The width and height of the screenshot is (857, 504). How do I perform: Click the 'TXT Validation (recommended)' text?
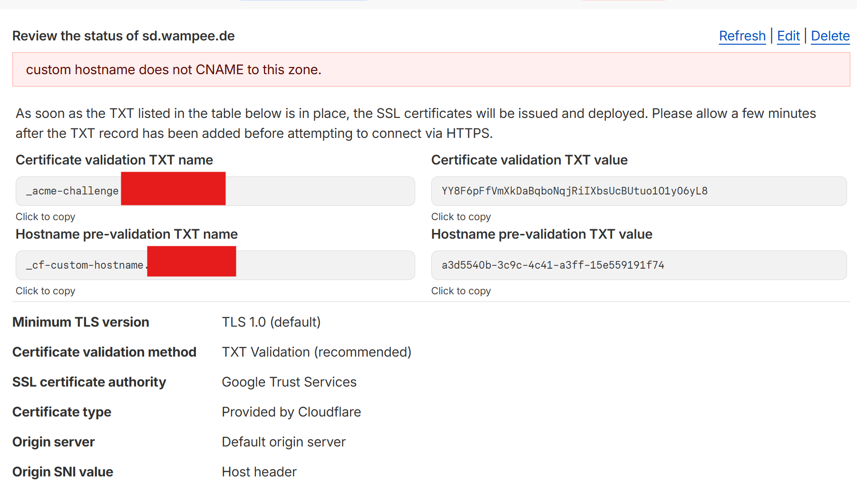pos(316,352)
